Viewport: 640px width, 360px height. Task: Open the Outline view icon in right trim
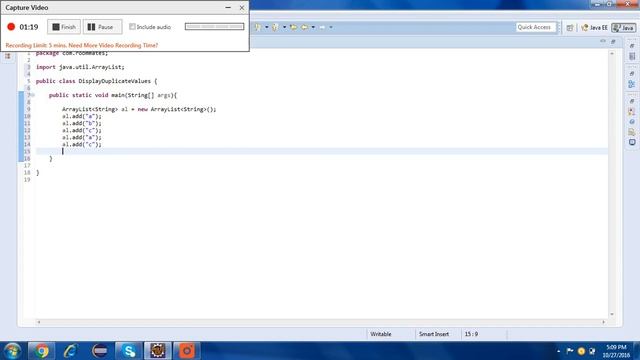click(x=632, y=84)
